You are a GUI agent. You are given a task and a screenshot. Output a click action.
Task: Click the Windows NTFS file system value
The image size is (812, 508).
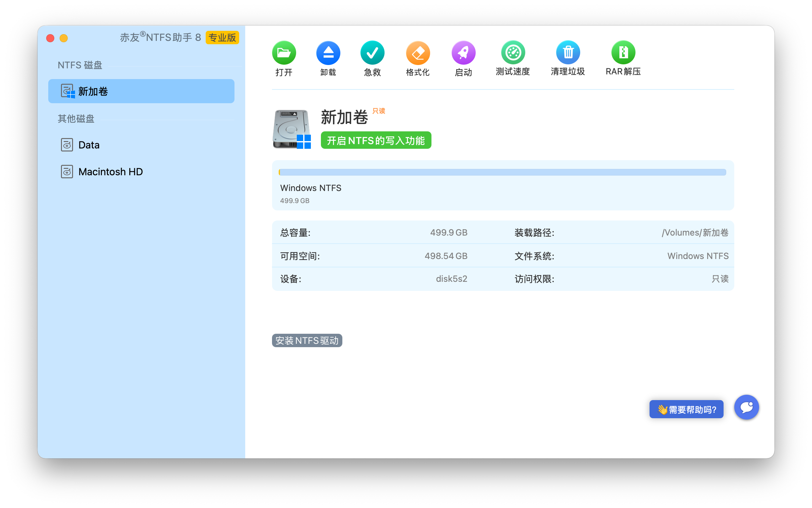click(698, 256)
